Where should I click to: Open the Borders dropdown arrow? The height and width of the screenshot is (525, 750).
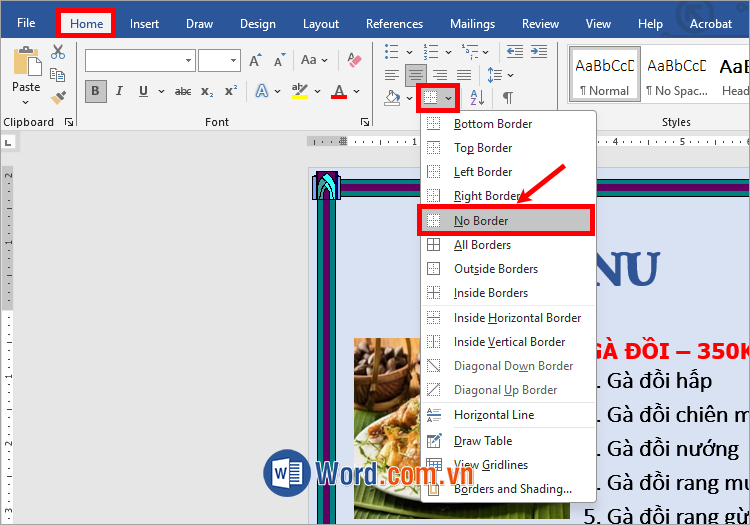click(x=449, y=97)
